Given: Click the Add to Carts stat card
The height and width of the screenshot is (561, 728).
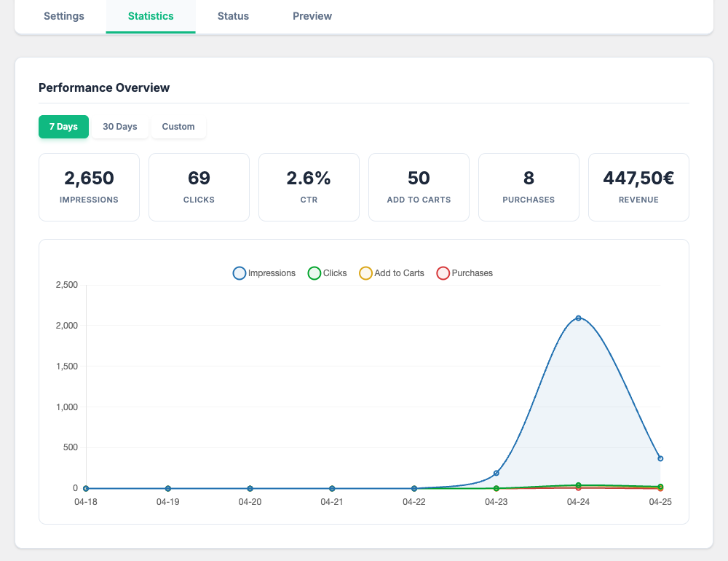Looking at the screenshot, I should (419, 187).
